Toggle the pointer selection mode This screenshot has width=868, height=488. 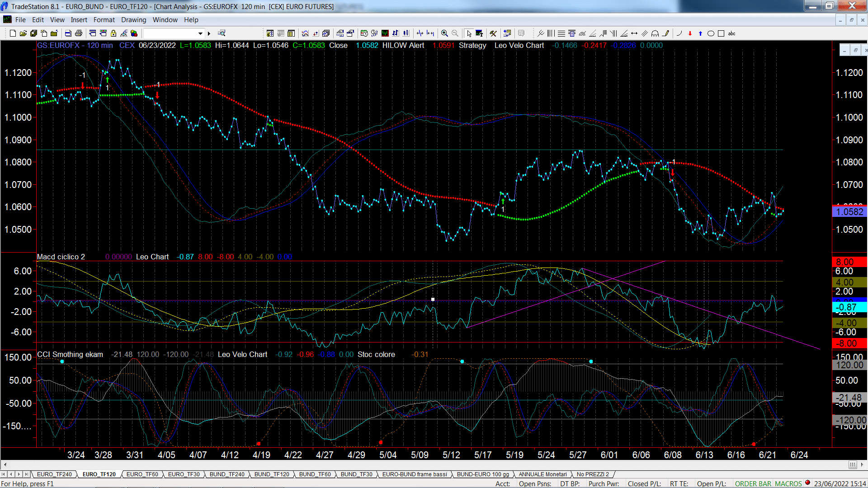[469, 33]
